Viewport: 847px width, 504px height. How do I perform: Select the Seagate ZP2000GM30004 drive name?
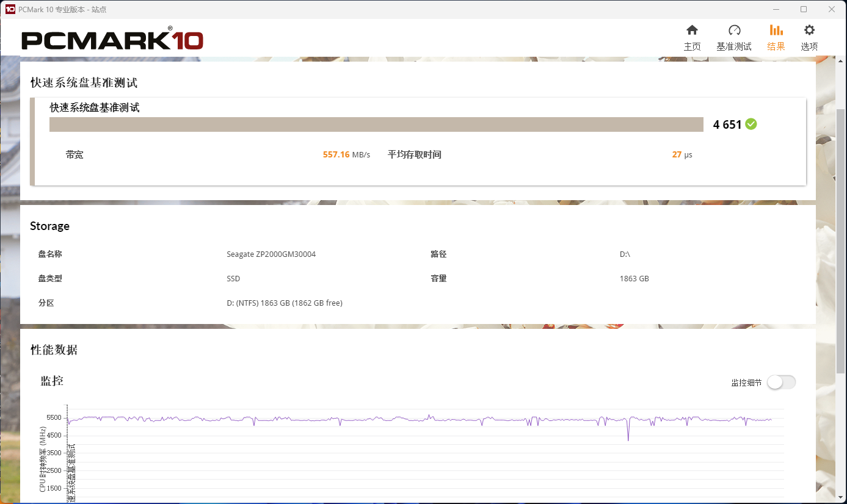tap(271, 254)
